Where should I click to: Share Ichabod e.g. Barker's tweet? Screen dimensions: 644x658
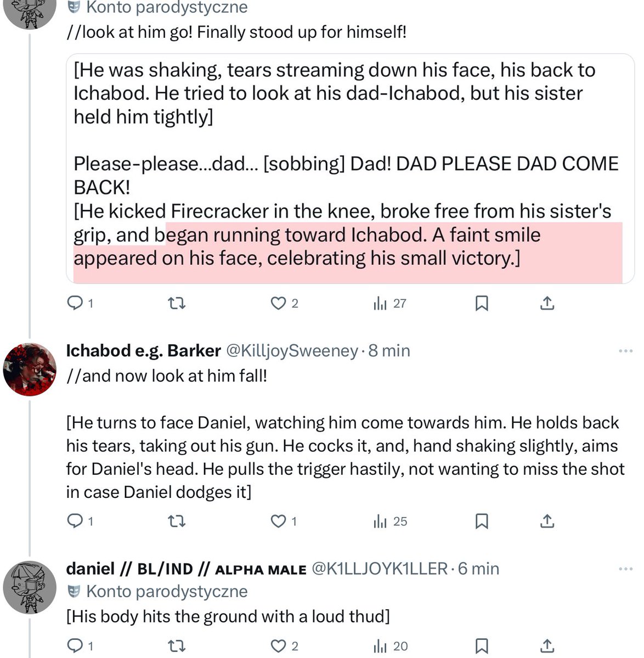(x=547, y=521)
